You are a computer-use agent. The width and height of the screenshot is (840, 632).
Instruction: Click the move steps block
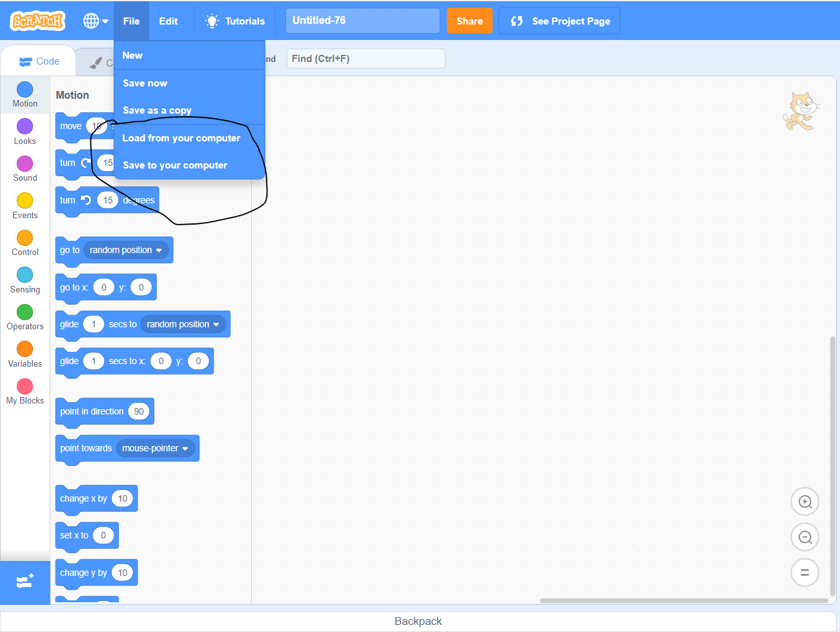pyautogui.click(x=70, y=126)
